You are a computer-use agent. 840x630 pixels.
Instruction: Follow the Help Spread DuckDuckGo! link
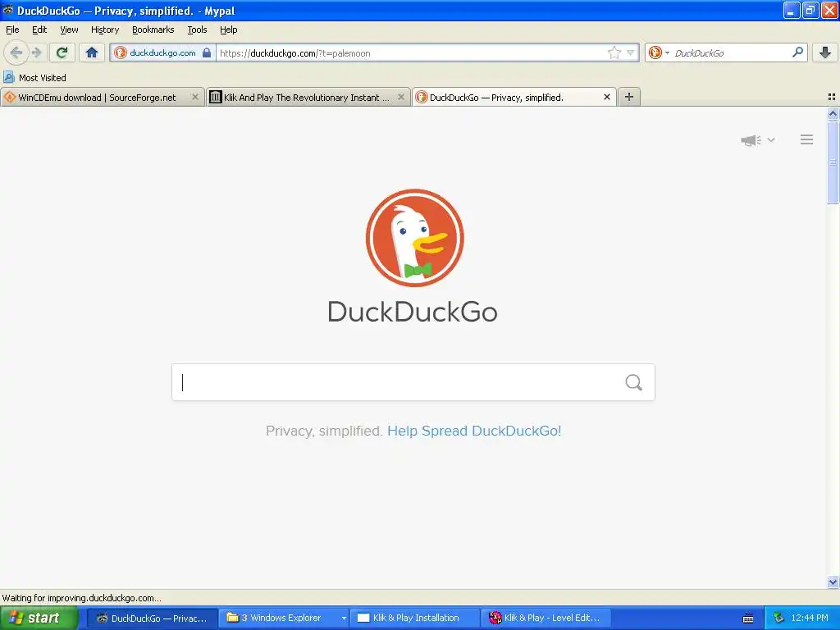tap(474, 431)
